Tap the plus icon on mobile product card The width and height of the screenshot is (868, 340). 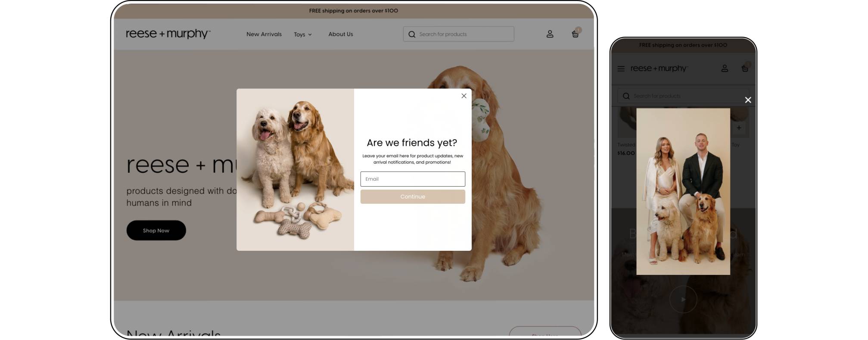coord(739,128)
